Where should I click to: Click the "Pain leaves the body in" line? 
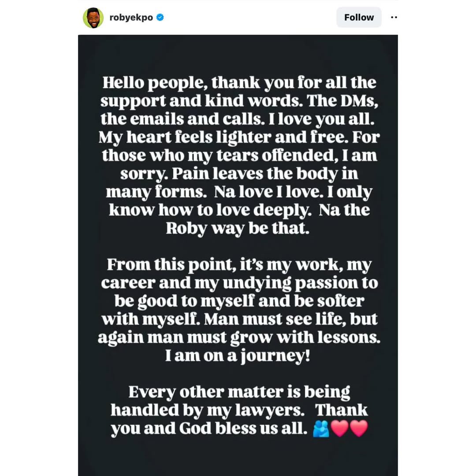239,174
